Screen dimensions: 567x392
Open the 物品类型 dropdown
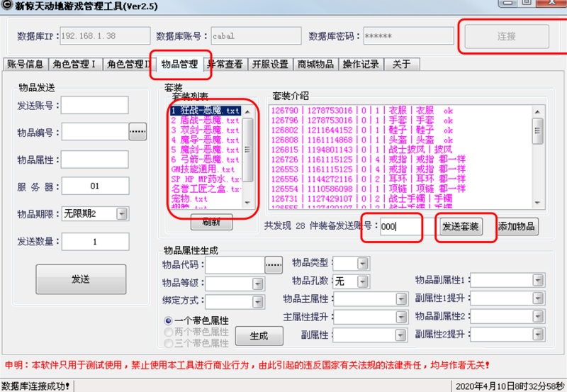click(363, 264)
